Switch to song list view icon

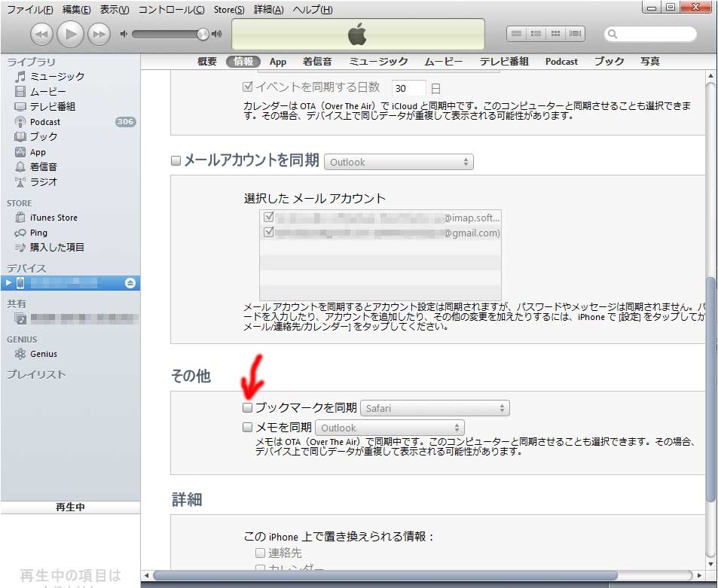516,33
